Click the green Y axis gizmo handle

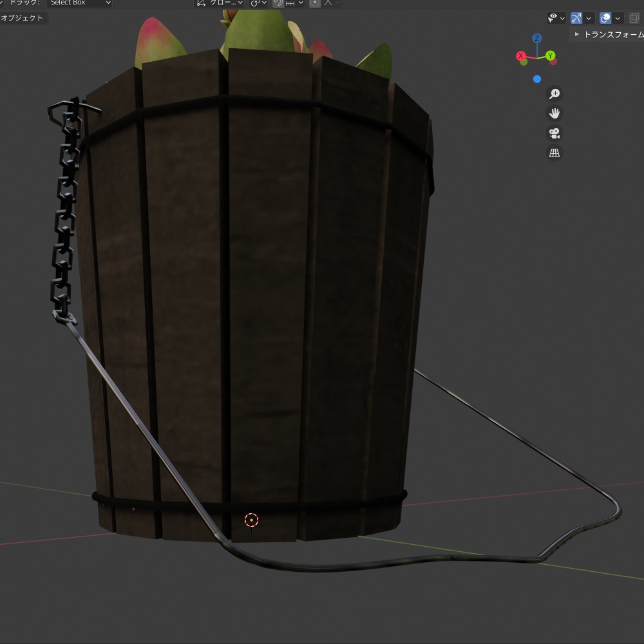point(551,56)
